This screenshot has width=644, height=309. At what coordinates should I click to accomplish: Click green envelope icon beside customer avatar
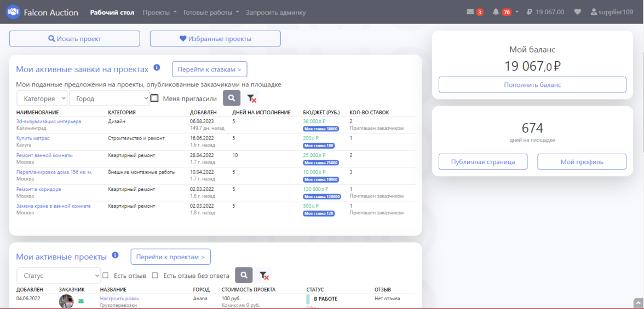(81, 301)
